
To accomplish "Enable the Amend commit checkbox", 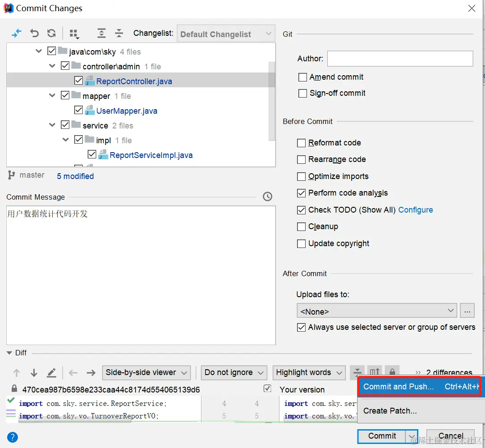I will tap(302, 77).
